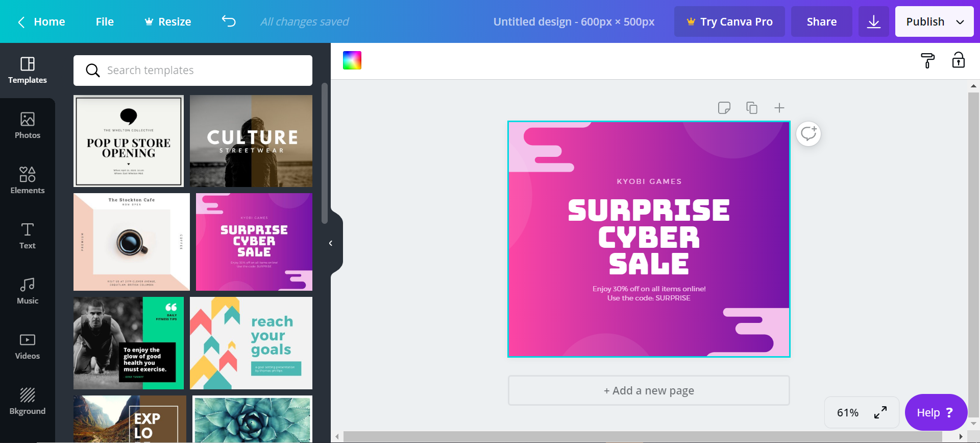
Task: Open the Bkground side panel tab
Action: coord(28,402)
